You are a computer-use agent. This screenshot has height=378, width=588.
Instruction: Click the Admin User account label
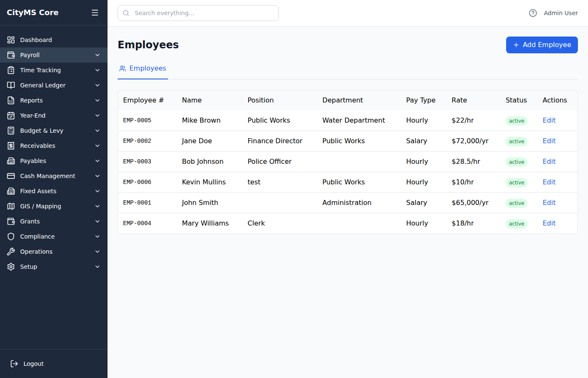tap(560, 13)
